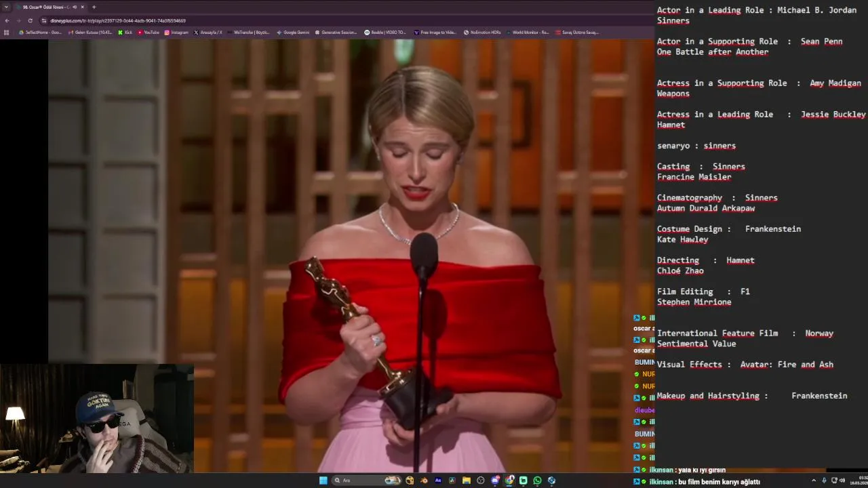This screenshot has width=868, height=488.
Task: Open a new browser tab
Action: click(94, 7)
